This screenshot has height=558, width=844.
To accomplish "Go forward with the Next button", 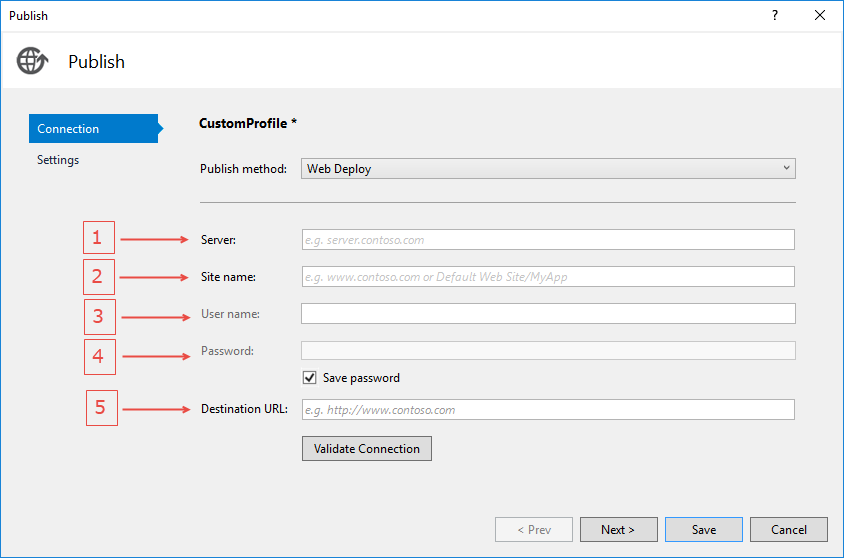I will pos(618,530).
